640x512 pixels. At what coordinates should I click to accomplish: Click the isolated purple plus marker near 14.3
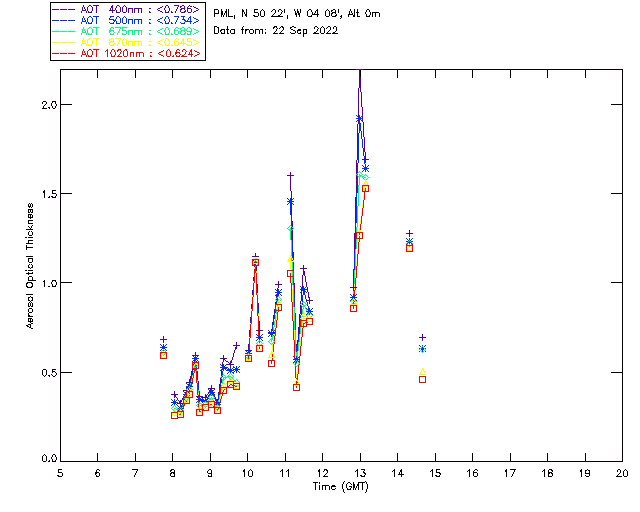(x=409, y=233)
